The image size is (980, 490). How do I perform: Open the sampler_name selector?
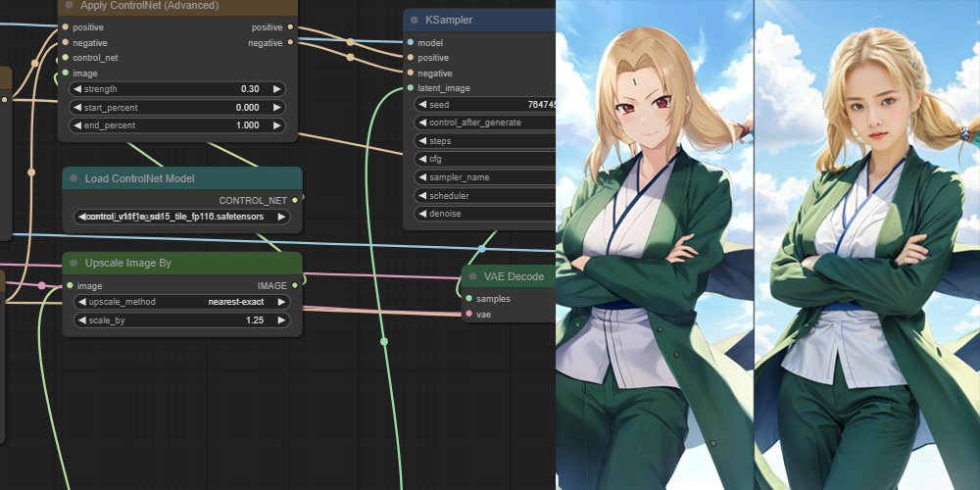pyautogui.click(x=484, y=177)
